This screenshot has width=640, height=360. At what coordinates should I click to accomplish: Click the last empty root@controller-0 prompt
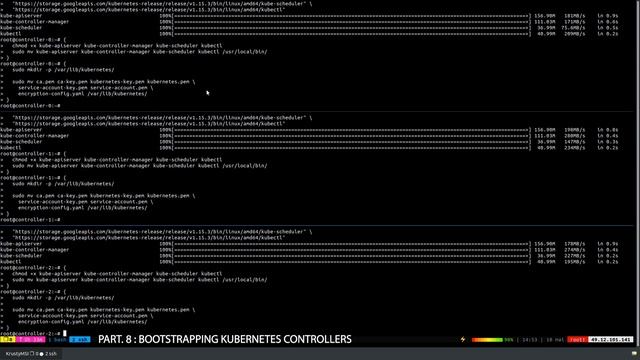coord(30,106)
